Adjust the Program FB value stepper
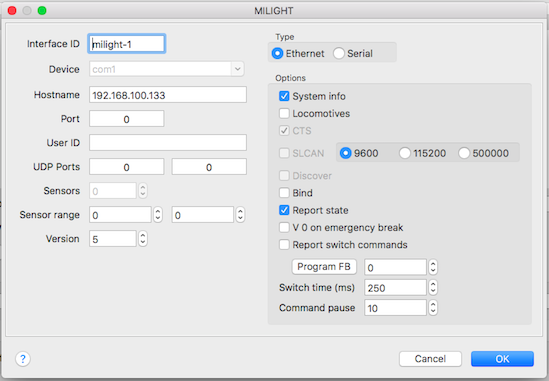 (x=433, y=267)
